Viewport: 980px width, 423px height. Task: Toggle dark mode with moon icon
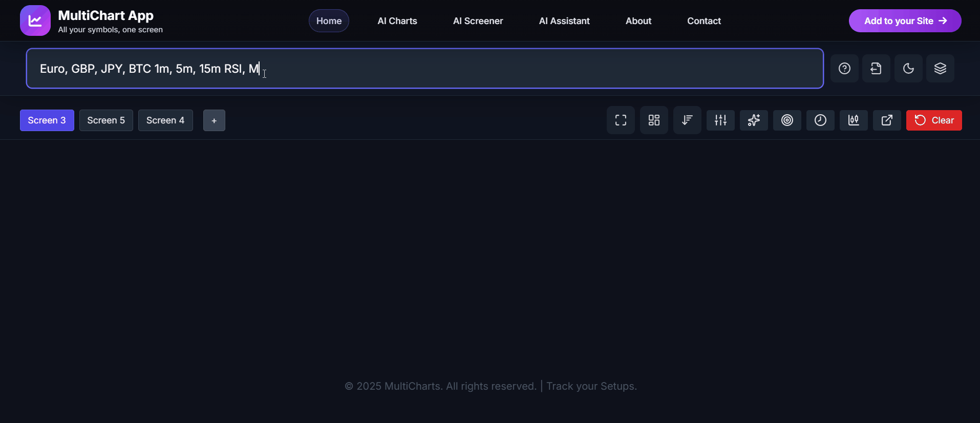pos(908,69)
